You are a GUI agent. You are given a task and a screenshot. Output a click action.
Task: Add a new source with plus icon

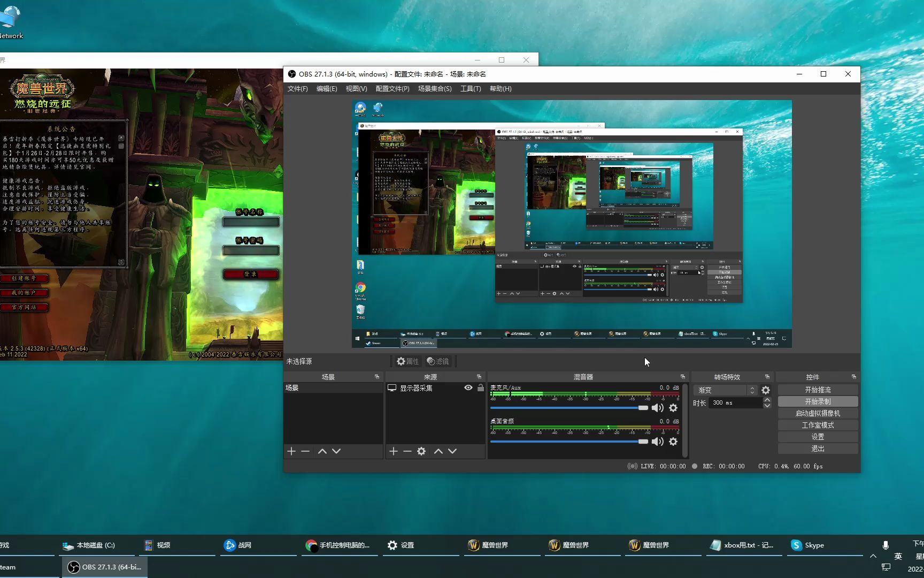pyautogui.click(x=394, y=451)
